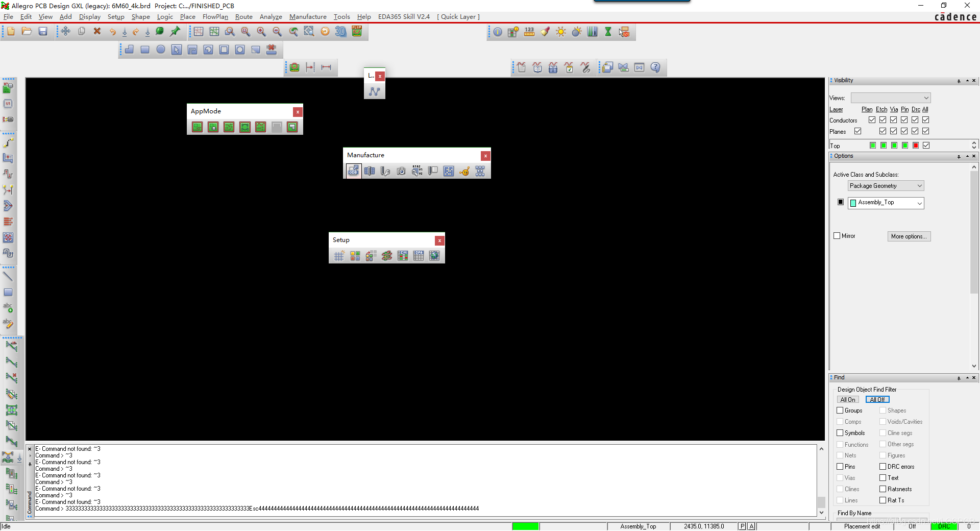The height and width of the screenshot is (531, 980).
Task: Collapse the Visibility panel with up arrow
Action: (x=967, y=81)
